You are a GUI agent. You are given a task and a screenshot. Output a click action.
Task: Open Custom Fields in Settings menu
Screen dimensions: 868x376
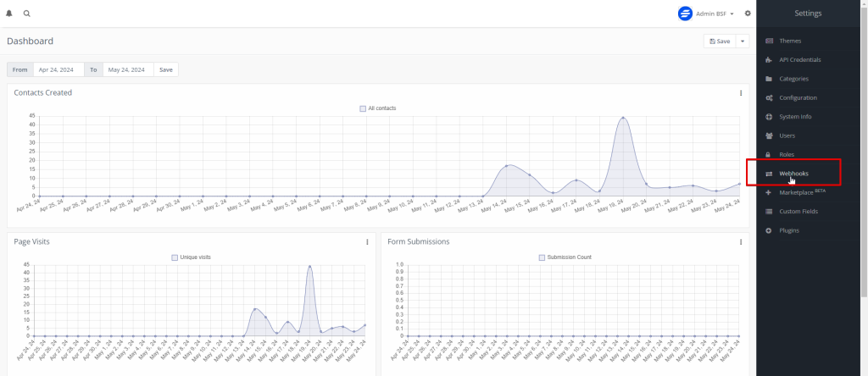[800, 212]
